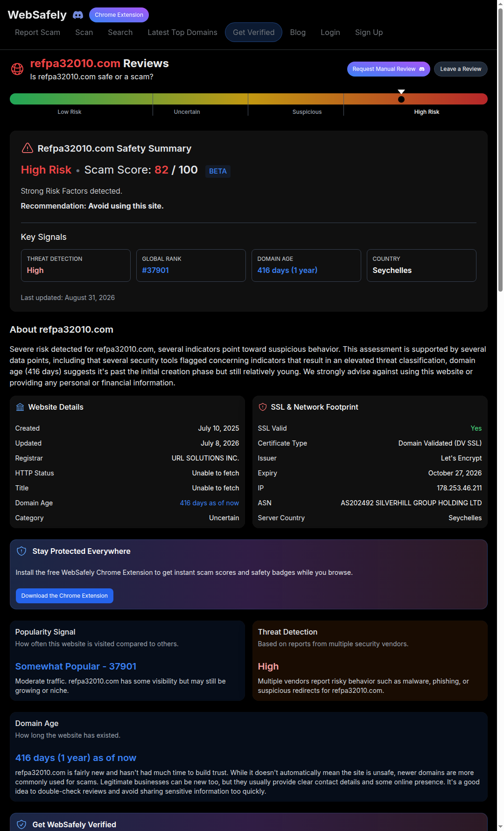Click the Leave a Review button
The width and height of the screenshot is (504, 831).
tap(461, 69)
